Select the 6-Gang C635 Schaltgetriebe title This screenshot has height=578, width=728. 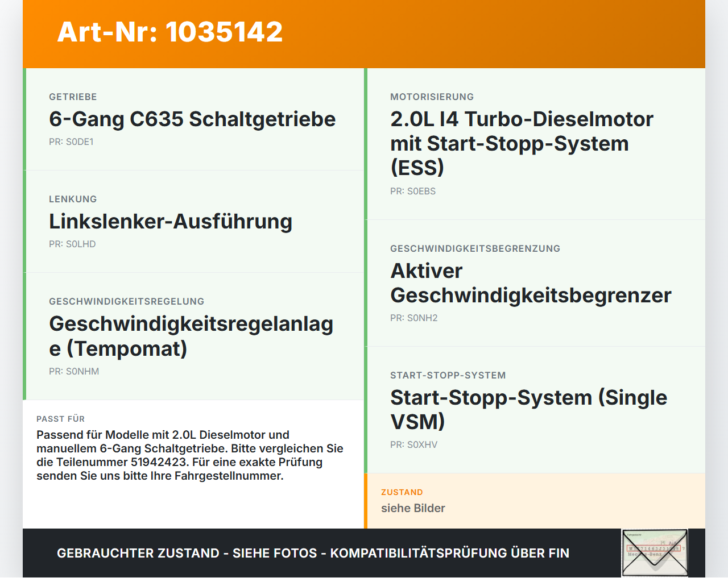[192, 119]
